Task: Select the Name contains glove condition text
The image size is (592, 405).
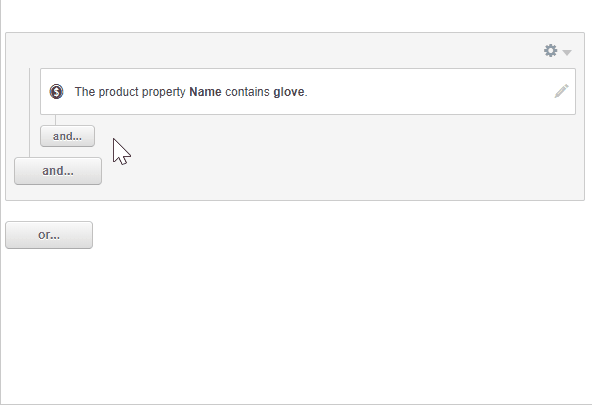Action: (191, 92)
